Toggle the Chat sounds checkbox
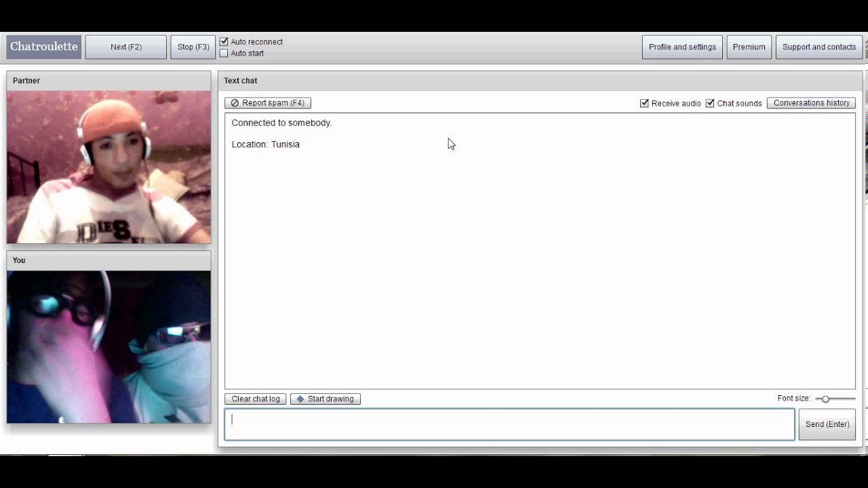The image size is (868, 488). [710, 103]
